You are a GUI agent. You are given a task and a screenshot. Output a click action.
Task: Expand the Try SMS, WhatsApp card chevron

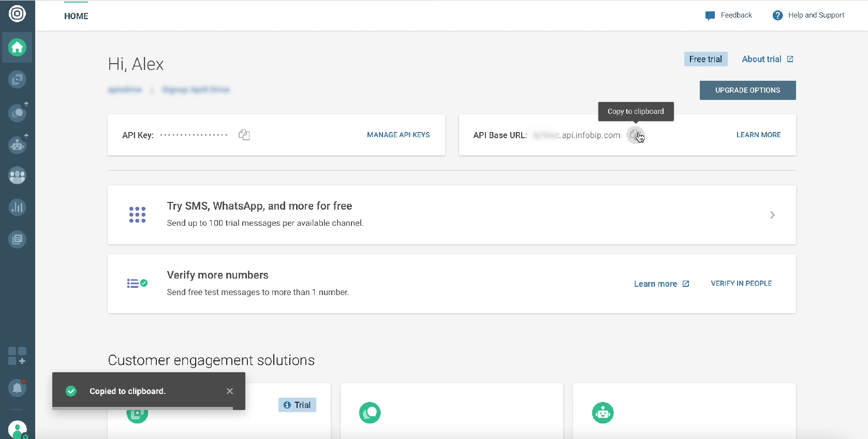(x=772, y=215)
